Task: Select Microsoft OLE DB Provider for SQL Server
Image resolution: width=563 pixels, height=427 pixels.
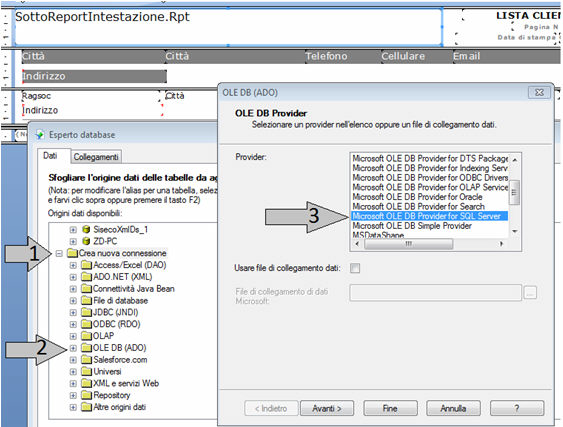Action: (429, 216)
